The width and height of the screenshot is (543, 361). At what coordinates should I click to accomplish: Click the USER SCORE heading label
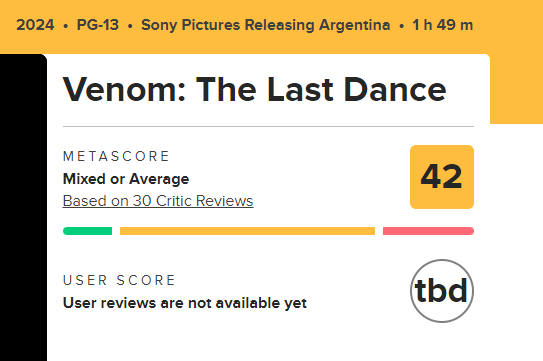[x=119, y=280]
